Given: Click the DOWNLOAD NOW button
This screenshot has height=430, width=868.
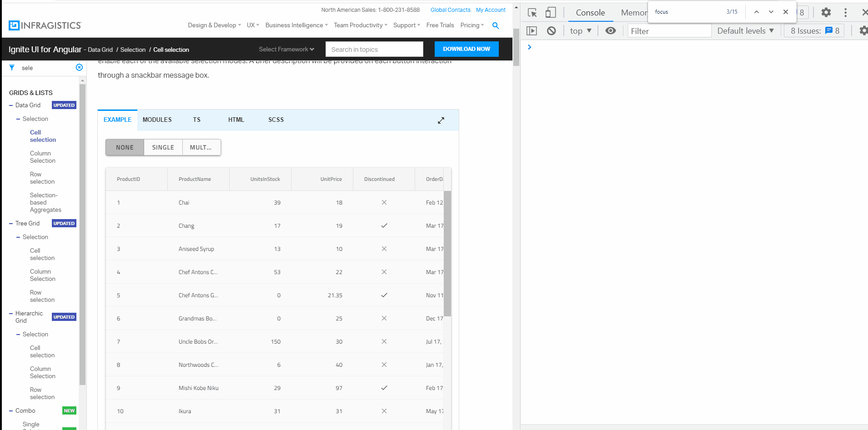Looking at the screenshot, I should tap(466, 49).
